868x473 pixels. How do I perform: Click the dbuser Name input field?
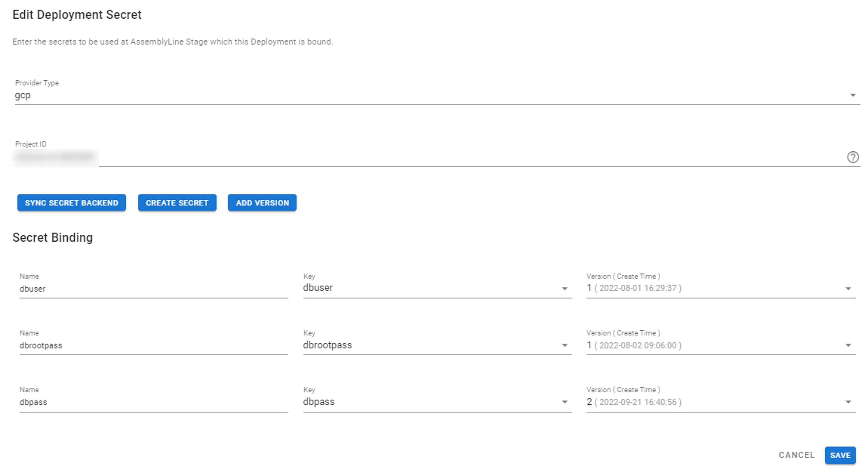(153, 289)
